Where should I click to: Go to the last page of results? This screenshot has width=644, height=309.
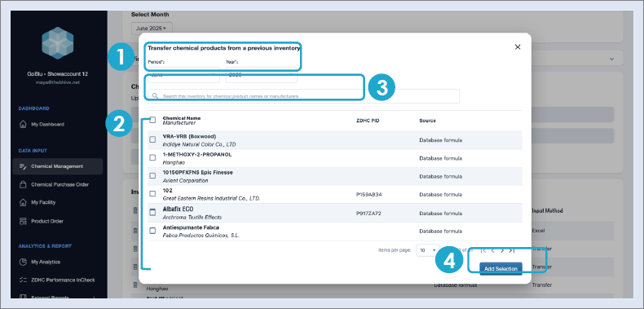(511, 250)
